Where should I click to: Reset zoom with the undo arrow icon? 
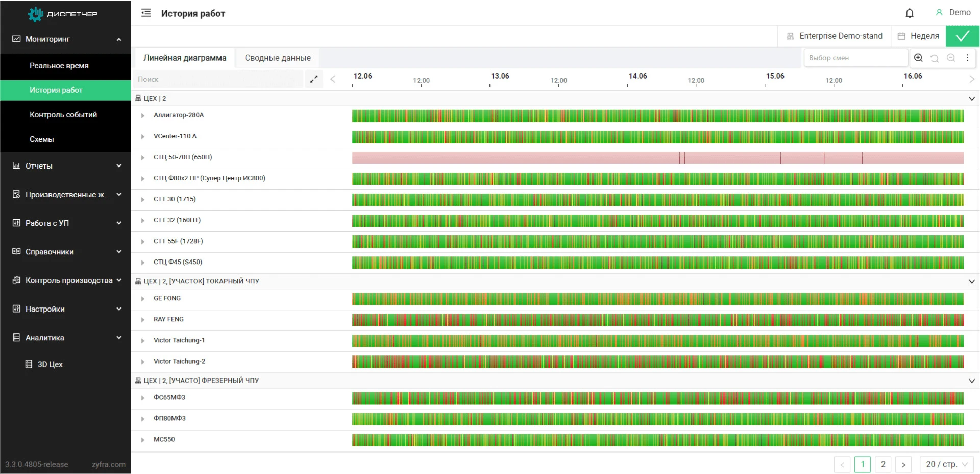pos(935,58)
